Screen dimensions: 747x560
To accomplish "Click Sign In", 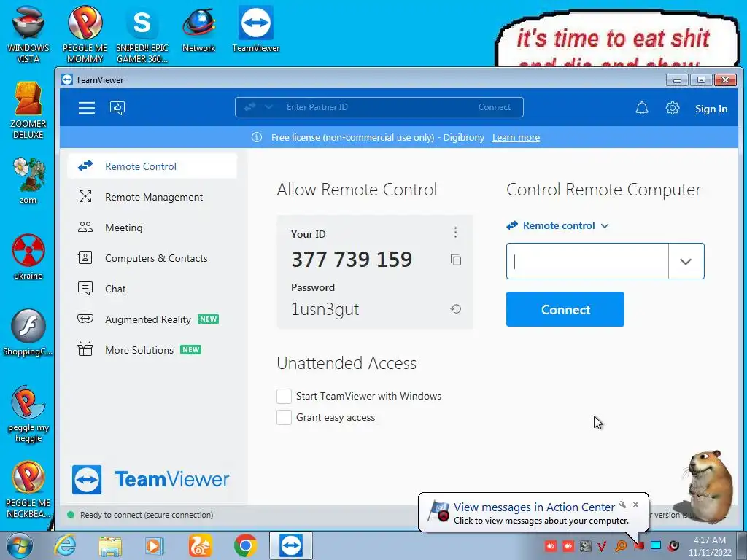I will tap(711, 109).
